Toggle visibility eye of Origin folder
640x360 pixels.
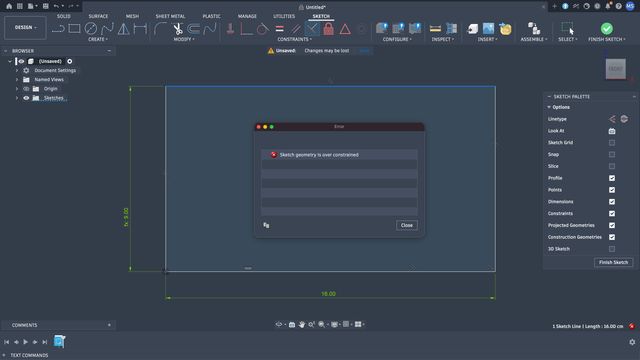click(26, 89)
